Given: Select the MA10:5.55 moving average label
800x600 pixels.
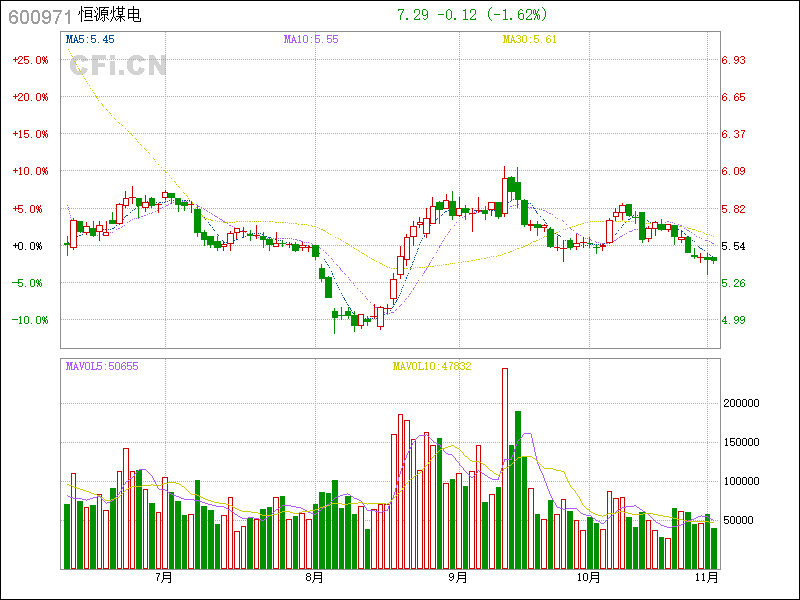Looking at the screenshot, I should coord(311,39).
